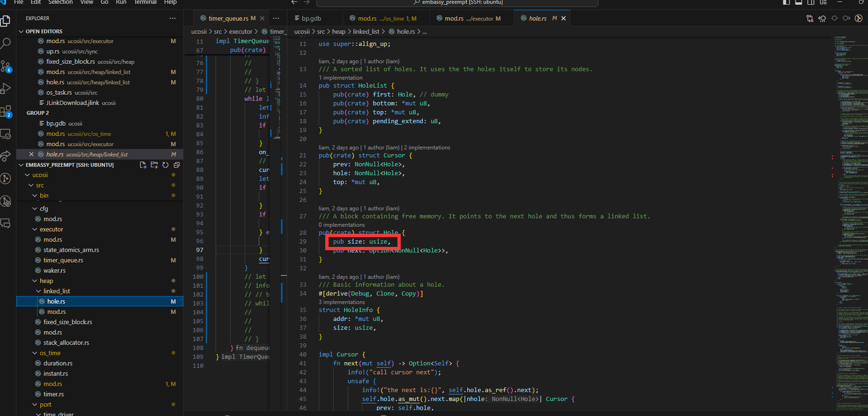Open more actions for the left editor group
This screenshot has width=868, height=416.
276,18
